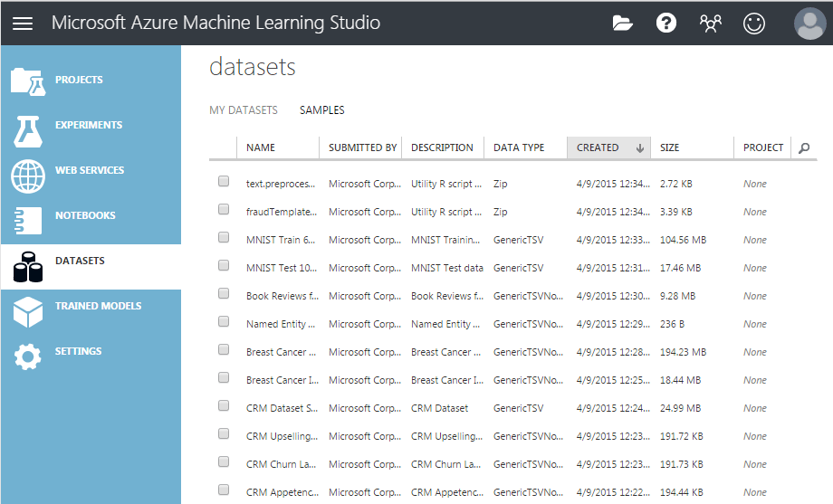
Task: Click the Web Services globe icon
Action: (x=28, y=176)
